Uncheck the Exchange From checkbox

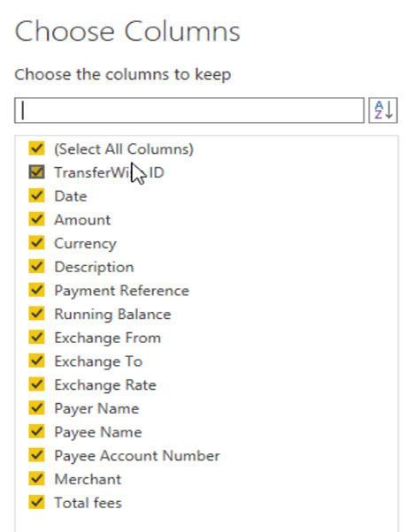tap(36, 338)
